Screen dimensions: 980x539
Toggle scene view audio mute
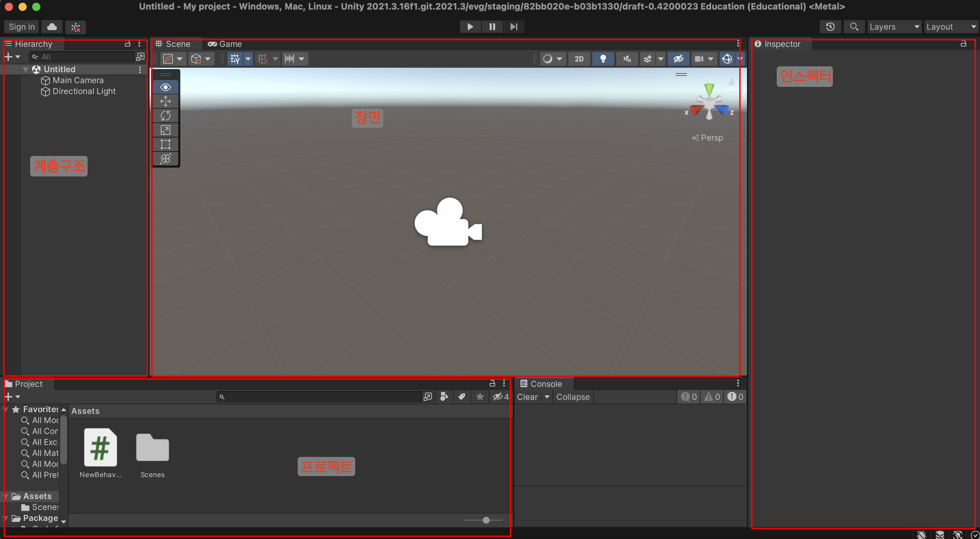(627, 58)
